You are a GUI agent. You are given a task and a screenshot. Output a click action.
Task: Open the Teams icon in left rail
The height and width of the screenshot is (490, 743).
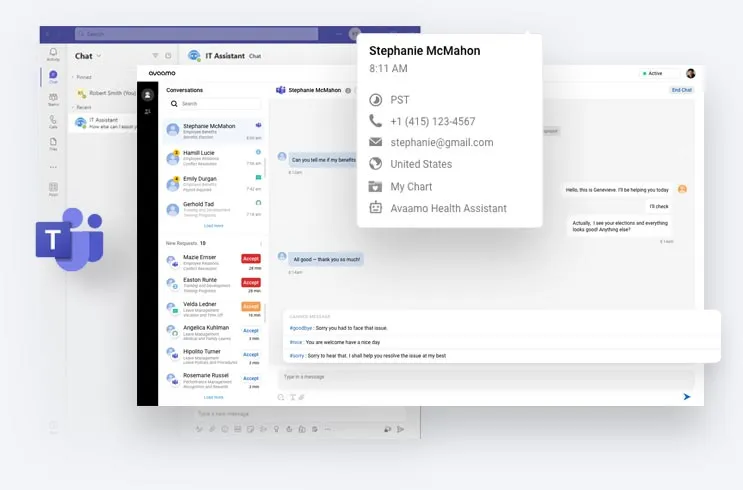[53, 99]
